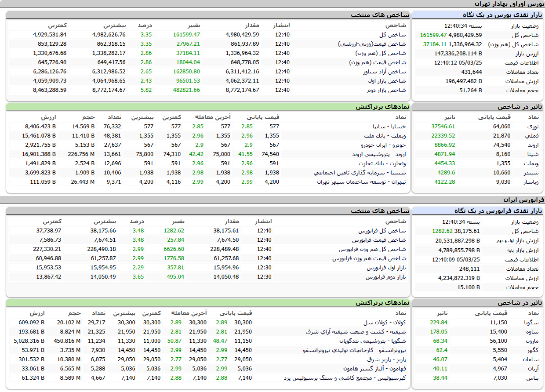Open نيروترانسفو - كارخانجات توليدي نيروترانسفو
This screenshot has height=392, width=545.
pyautogui.click(x=355, y=350)
